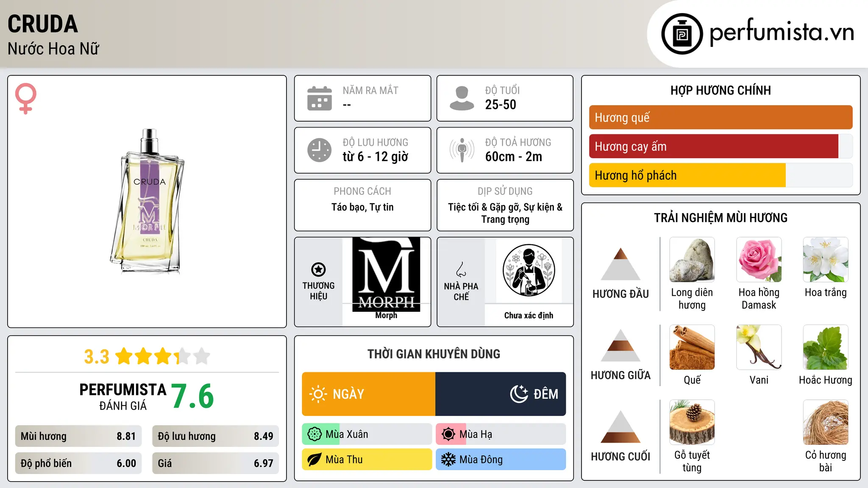
Task: Click the Táo bạo, Tự tin style text
Action: click(x=362, y=207)
